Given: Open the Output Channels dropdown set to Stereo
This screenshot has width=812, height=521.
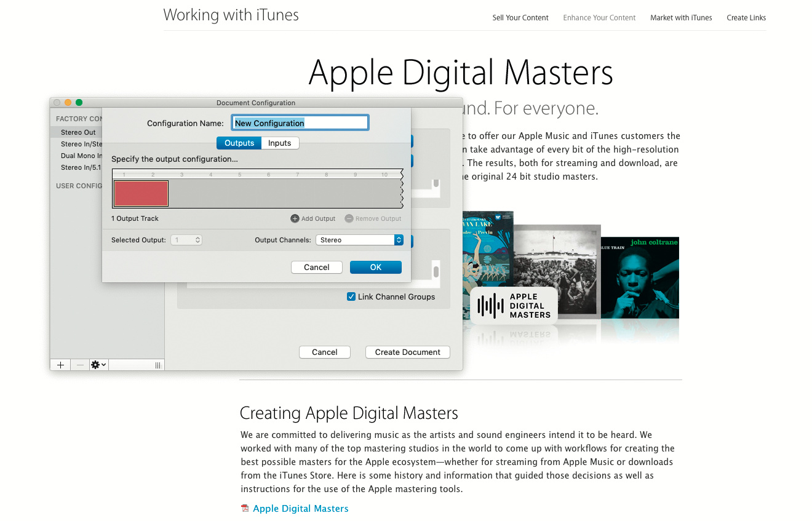Looking at the screenshot, I should (359, 240).
